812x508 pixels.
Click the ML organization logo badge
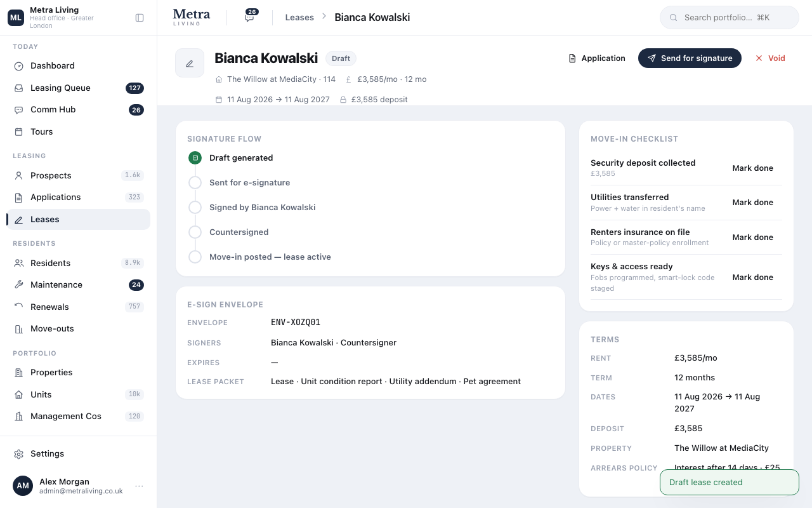[15, 18]
